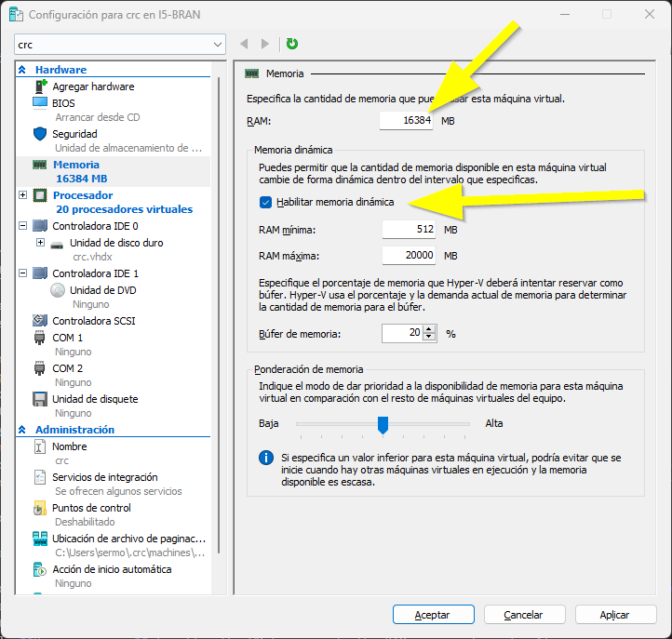Open Agregar hardware item

pos(93,87)
